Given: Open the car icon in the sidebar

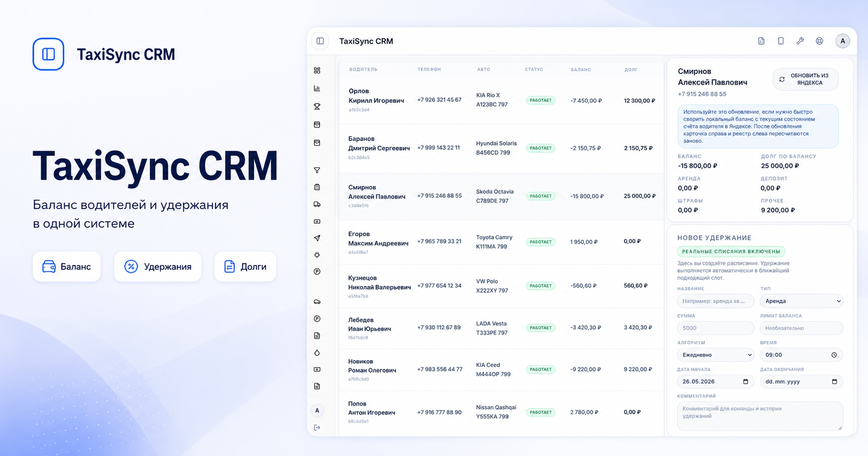Looking at the screenshot, I should tap(317, 302).
